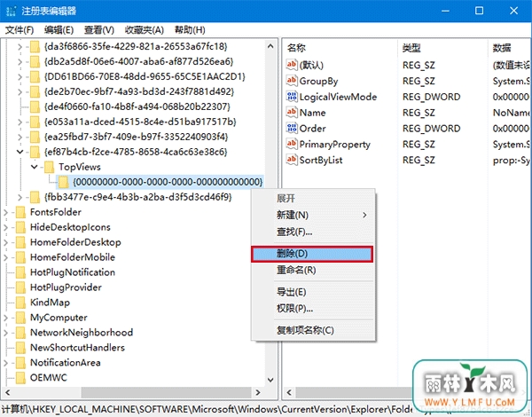Click the tree pane scroll left arrow
Image resolution: width=532 pixels, height=417 pixels.
[7, 392]
